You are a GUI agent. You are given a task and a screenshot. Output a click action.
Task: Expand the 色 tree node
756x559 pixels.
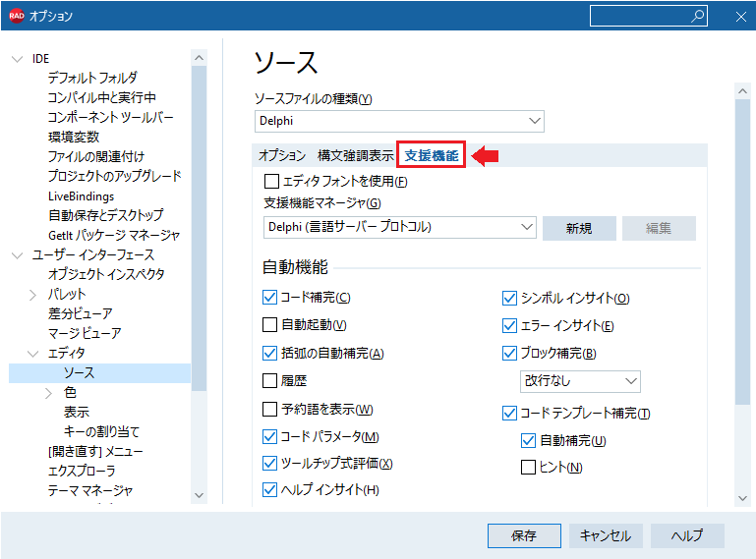point(48,393)
